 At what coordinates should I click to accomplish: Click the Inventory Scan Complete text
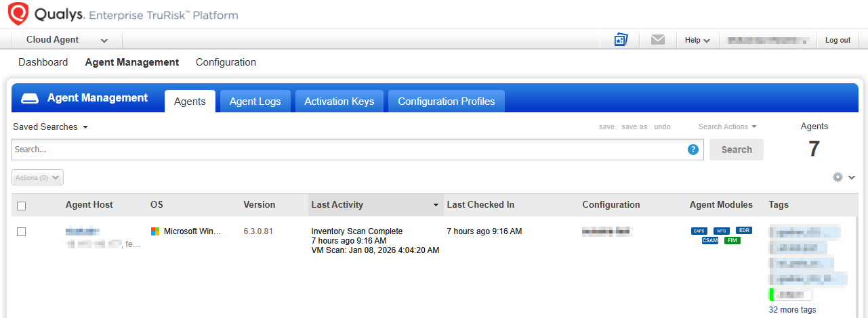357,231
